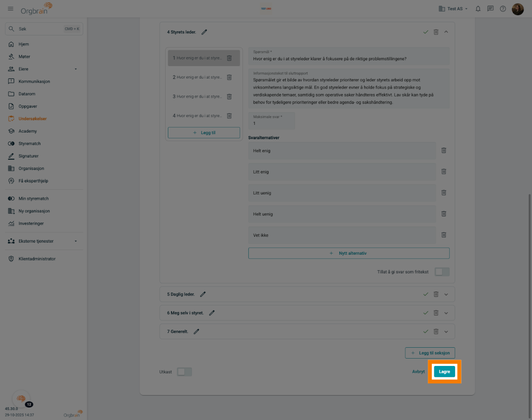
Task: Delete the '5 Daglig leder' section
Action: tap(436, 294)
